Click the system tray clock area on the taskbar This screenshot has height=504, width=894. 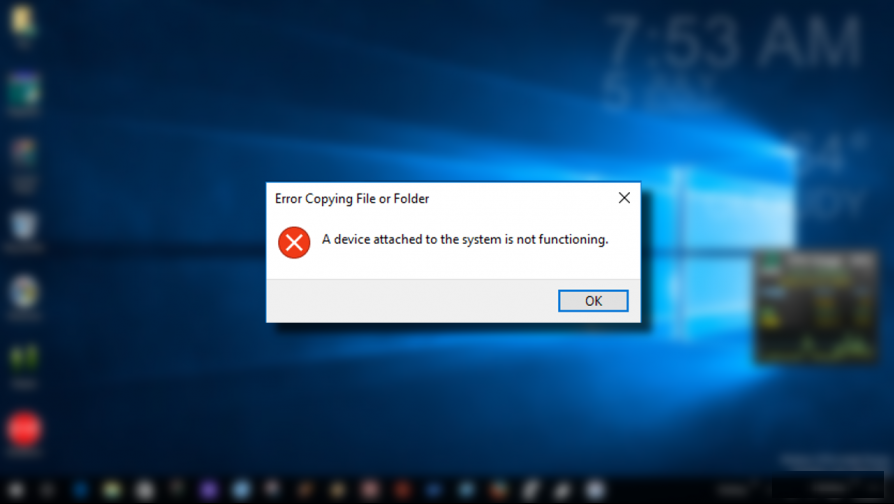pyautogui.click(x=830, y=489)
